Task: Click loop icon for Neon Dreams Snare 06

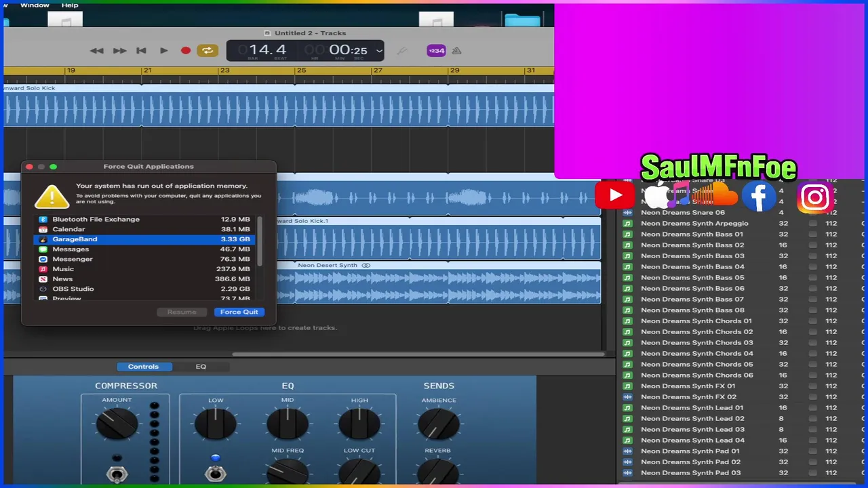Action: coord(627,213)
